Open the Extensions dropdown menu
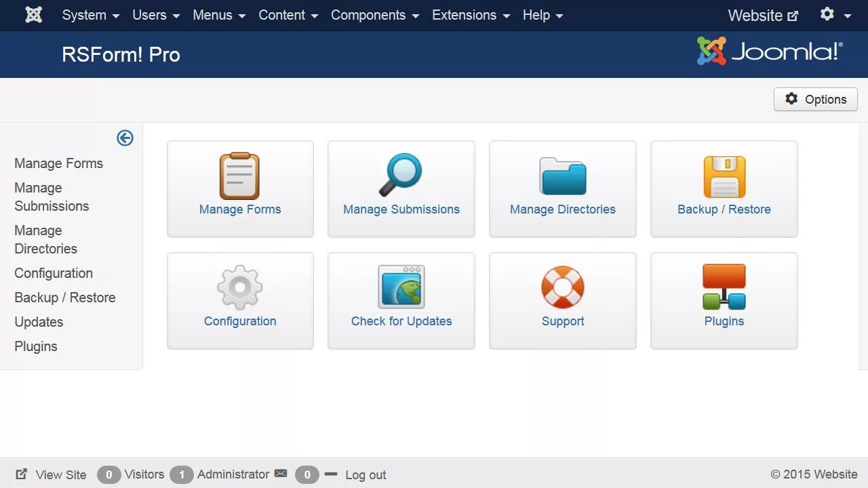This screenshot has height=488, width=868. pos(471,15)
